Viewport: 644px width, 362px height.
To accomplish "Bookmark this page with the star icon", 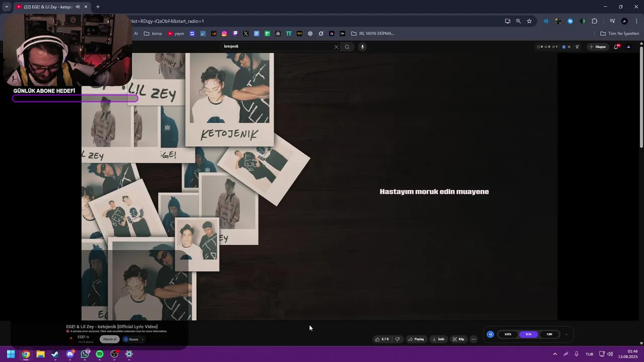I will (529, 21).
